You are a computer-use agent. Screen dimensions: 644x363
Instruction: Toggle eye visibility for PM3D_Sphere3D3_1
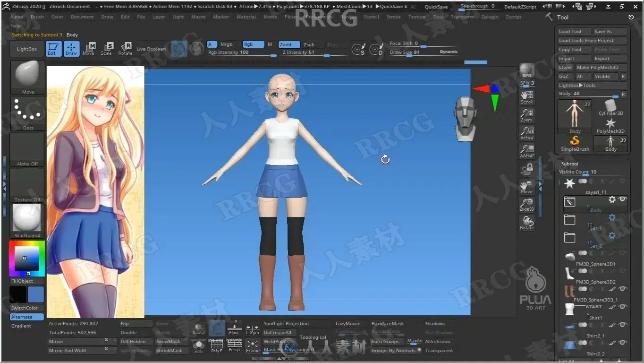[x=623, y=289]
